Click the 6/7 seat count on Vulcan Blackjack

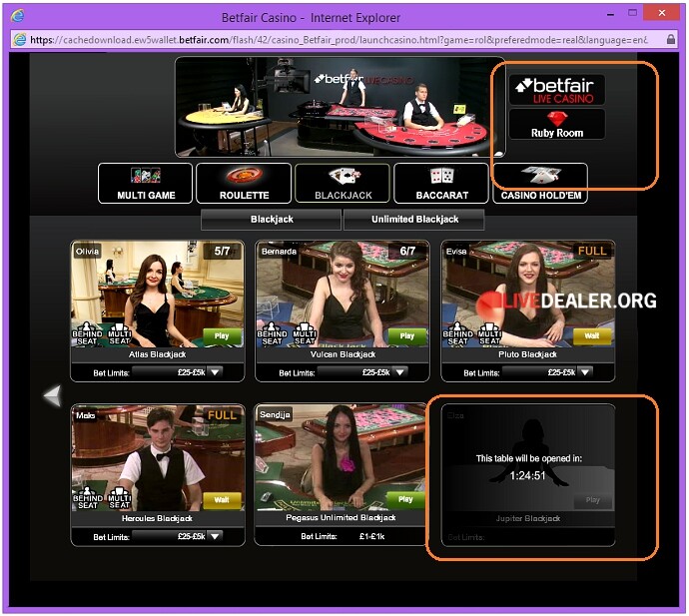(407, 251)
